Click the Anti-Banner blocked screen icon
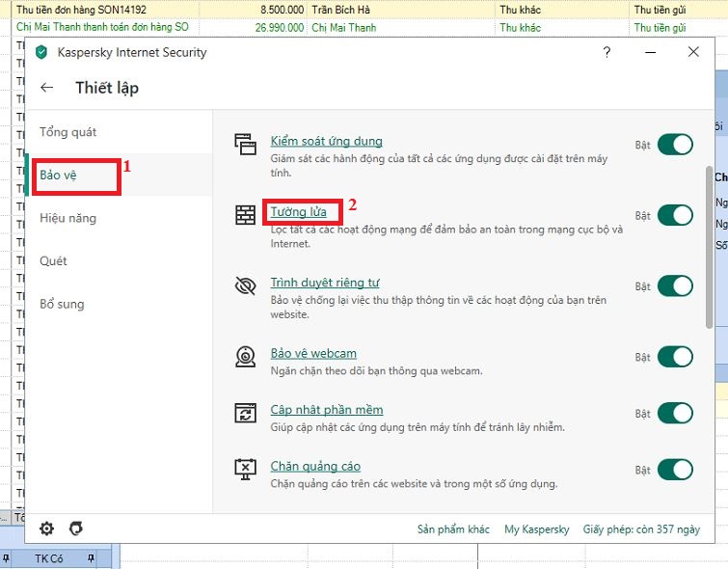The width and height of the screenshot is (728, 569). (x=245, y=470)
